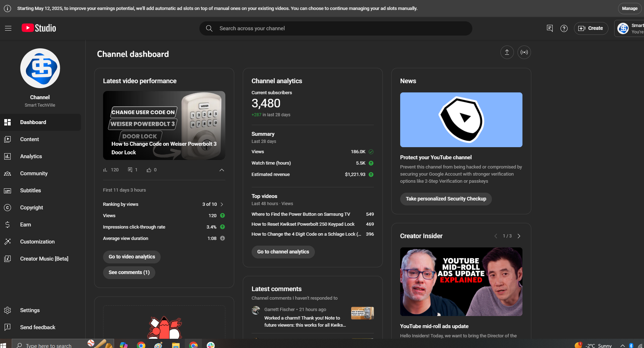Go to next Creator Insider item
Image resolution: width=644 pixels, height=348 pixels.
(519, 236)
